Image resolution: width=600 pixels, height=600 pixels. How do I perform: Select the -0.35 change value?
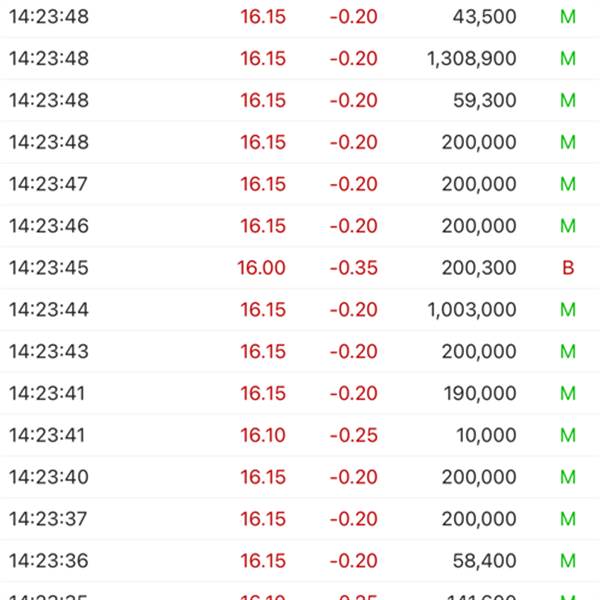(x=354, y=268)
